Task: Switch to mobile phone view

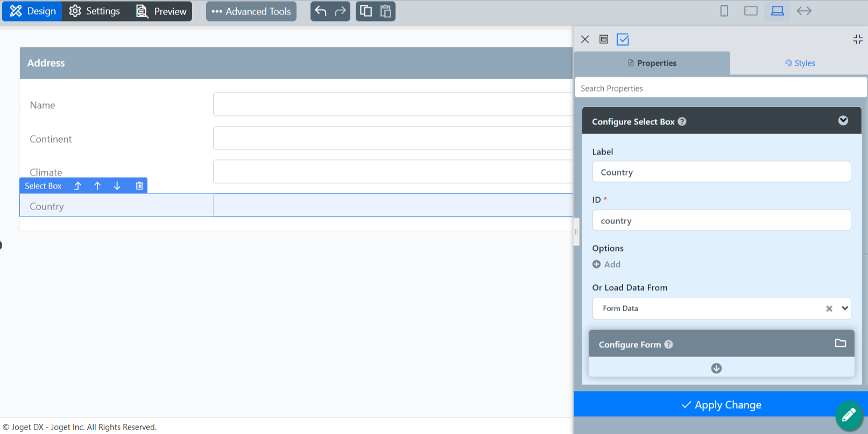Action: (x=724, y=11)
